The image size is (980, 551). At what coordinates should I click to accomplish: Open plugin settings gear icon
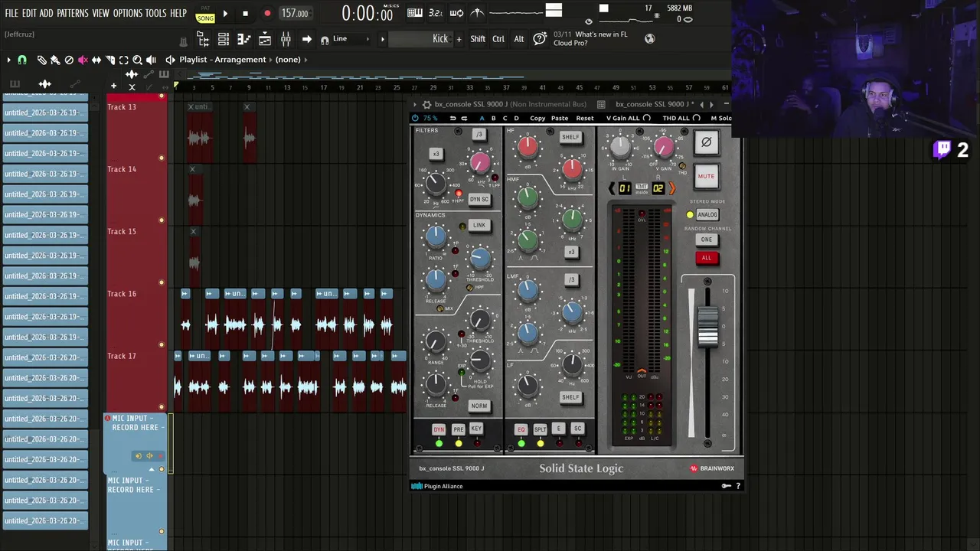pos(426,104)
